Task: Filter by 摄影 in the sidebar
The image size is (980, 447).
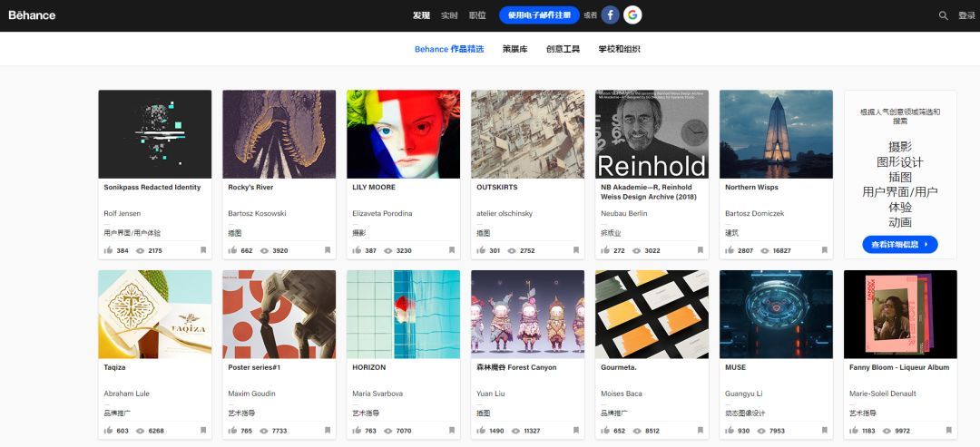Action: tap(900, 147)
